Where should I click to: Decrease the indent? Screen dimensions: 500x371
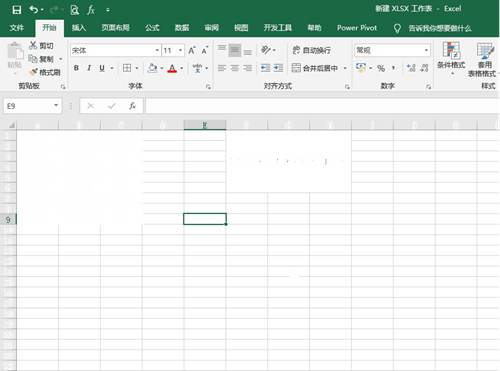(x=265, y=68)
